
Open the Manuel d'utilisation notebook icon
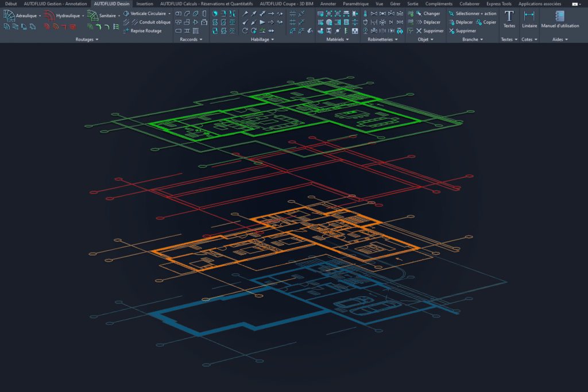(560, 18)
